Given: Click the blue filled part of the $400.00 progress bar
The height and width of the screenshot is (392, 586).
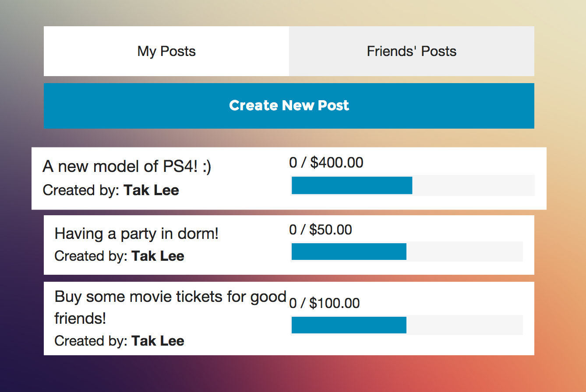Looking at the screenshot, I should [352, 185].
